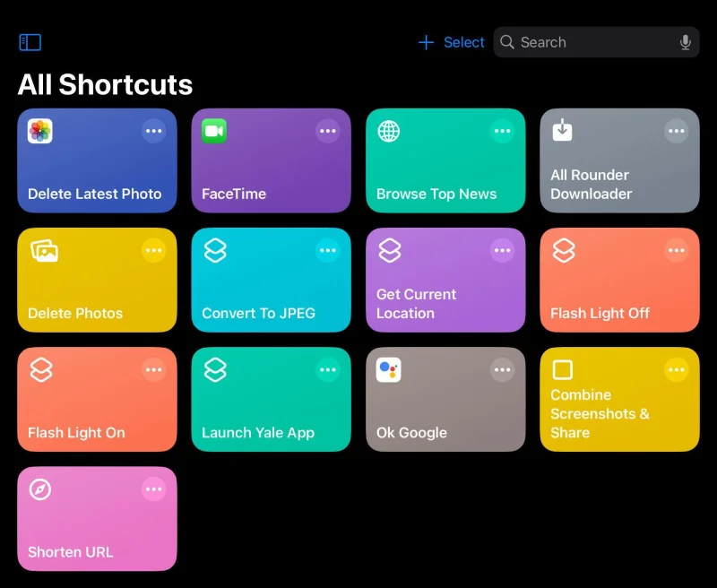
Task: Tap the layers icon on Convert To JPEG
Action: [x=215, y=251]
